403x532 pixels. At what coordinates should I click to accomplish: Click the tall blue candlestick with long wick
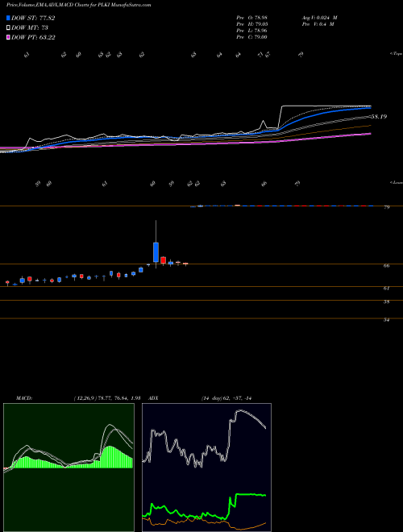(x=156, y=251)
